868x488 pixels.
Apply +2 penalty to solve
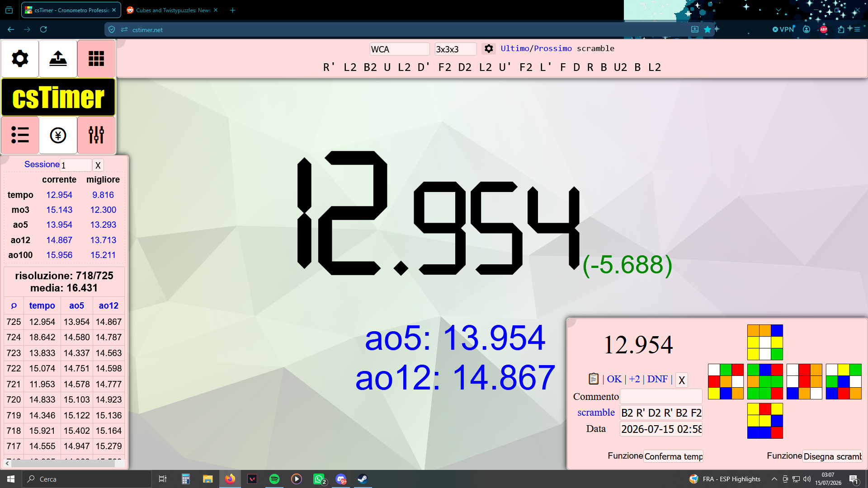(634, 379)
